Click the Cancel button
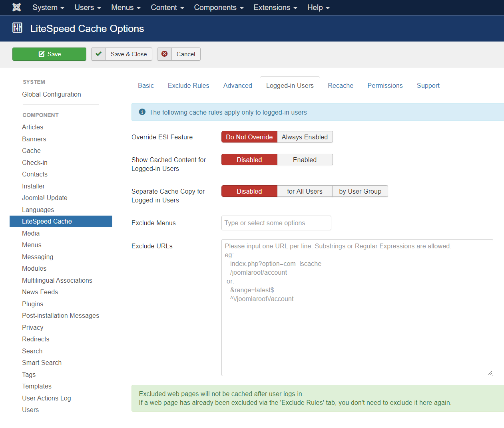 coord(179,54)
